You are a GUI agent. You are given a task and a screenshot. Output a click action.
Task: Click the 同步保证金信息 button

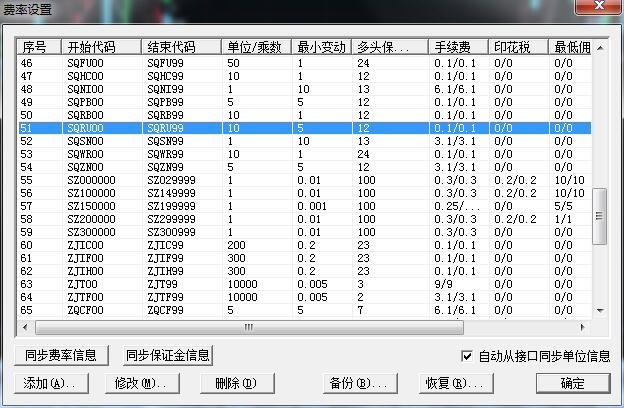167,355
